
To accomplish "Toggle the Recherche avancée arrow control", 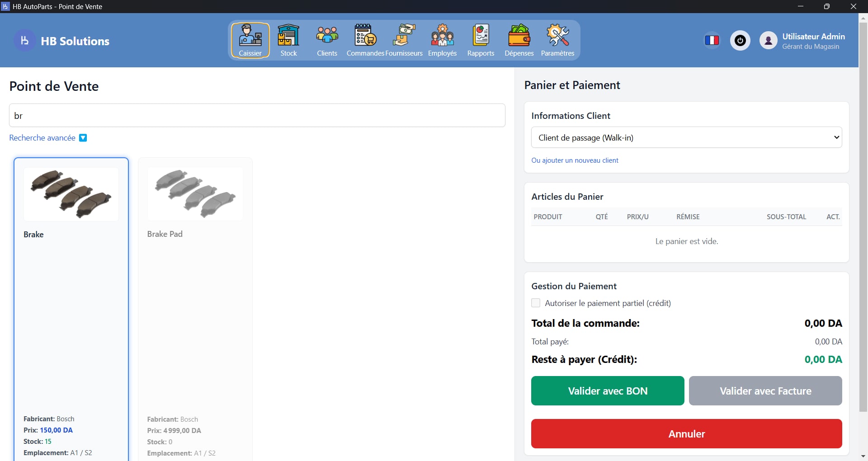I will [x=83, y=138].
